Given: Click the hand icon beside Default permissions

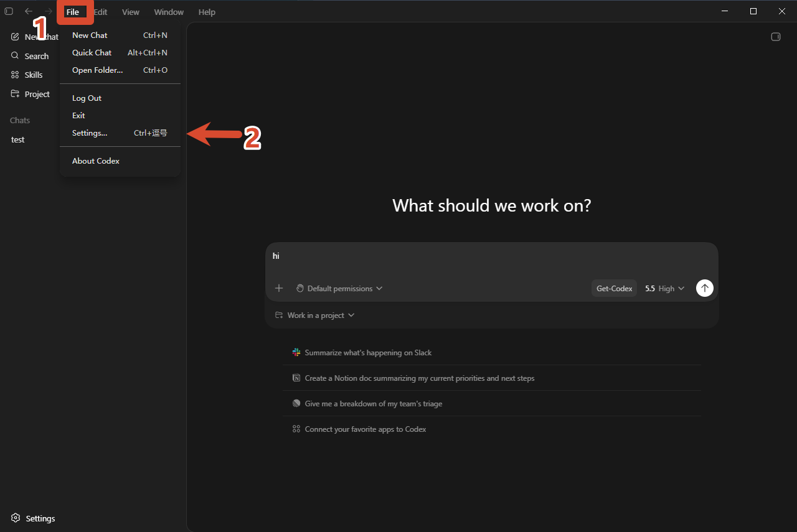Looking at the screenshot, I should 299,288.
